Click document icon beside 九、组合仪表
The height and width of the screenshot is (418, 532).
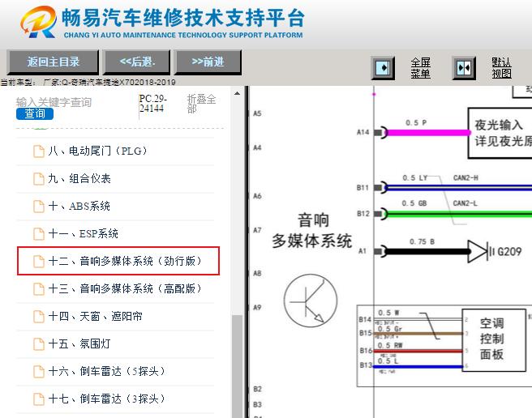coord(39,179)
